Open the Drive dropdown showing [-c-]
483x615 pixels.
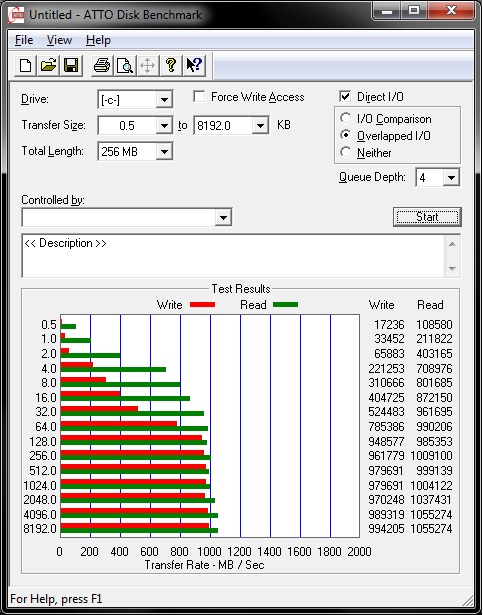click(164, 100)
